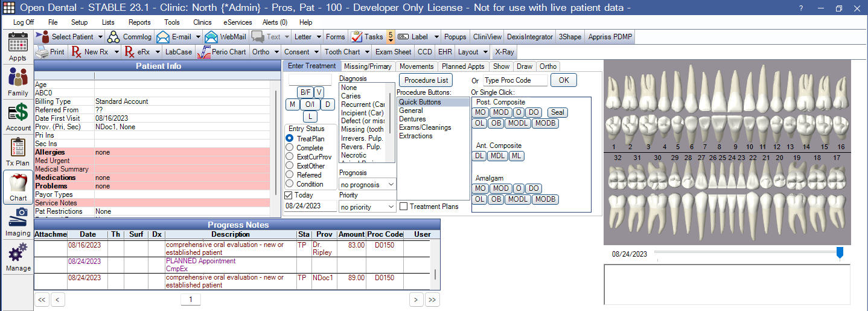Click the chart date slider handle
868x311 pixels.
(x=840, y=253)
